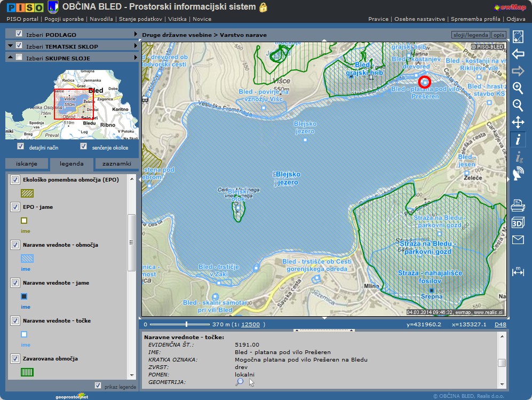Image resolution: width=532 pixels, height=400 pixels.
Task: Click the zoom out magnifier tool
Action: point(518,105)
